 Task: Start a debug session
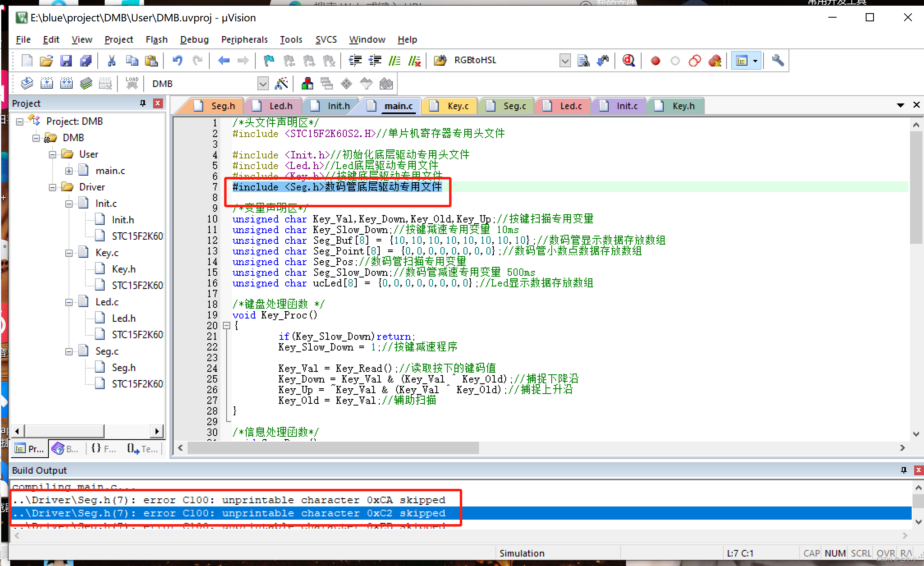[x=628, y=60]
